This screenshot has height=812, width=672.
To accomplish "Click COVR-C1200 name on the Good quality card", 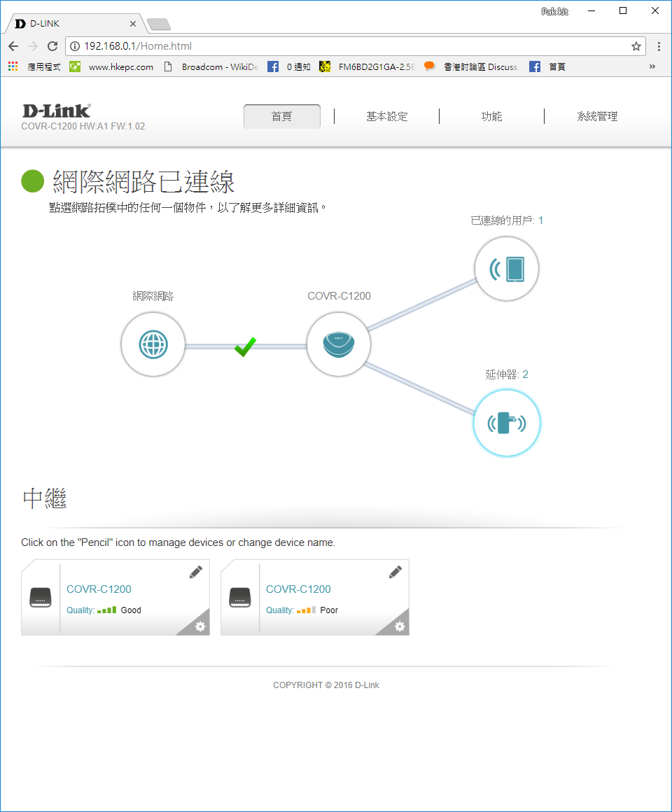I will [x=99, y=589].
